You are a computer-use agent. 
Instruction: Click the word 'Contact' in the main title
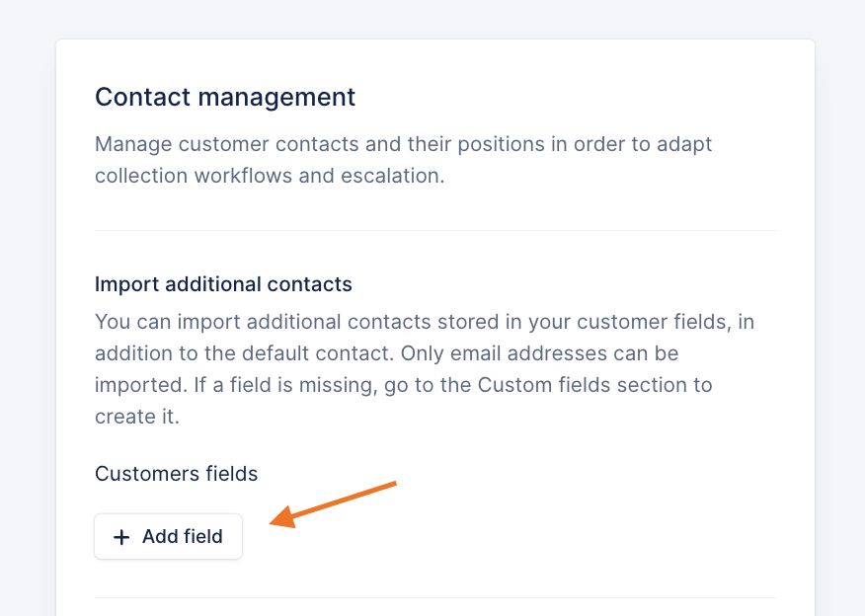tap(135, 98)
